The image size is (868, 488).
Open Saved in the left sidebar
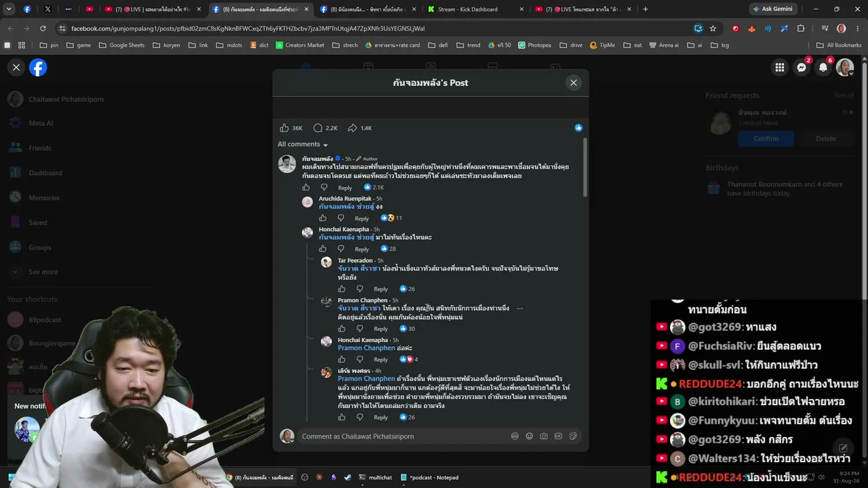38,222
